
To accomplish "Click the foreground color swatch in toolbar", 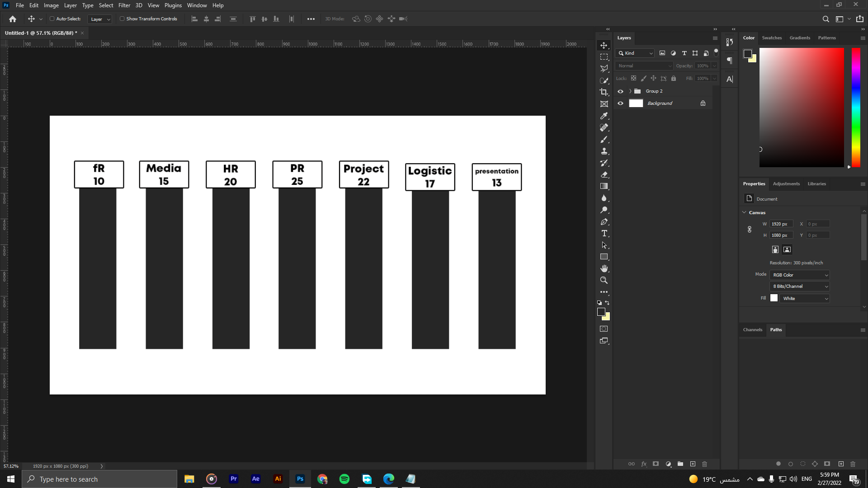I will point(601,312).
